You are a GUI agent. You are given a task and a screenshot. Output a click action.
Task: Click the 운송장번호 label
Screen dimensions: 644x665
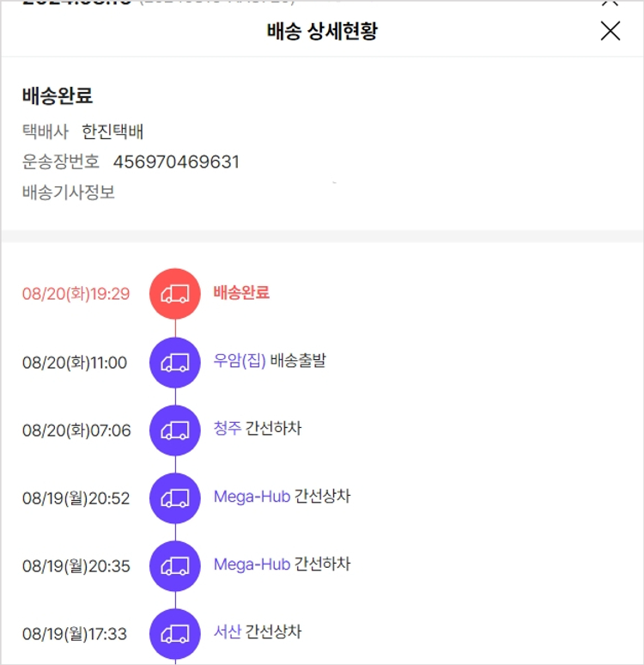pyautogui.click(x=61, y=162)
